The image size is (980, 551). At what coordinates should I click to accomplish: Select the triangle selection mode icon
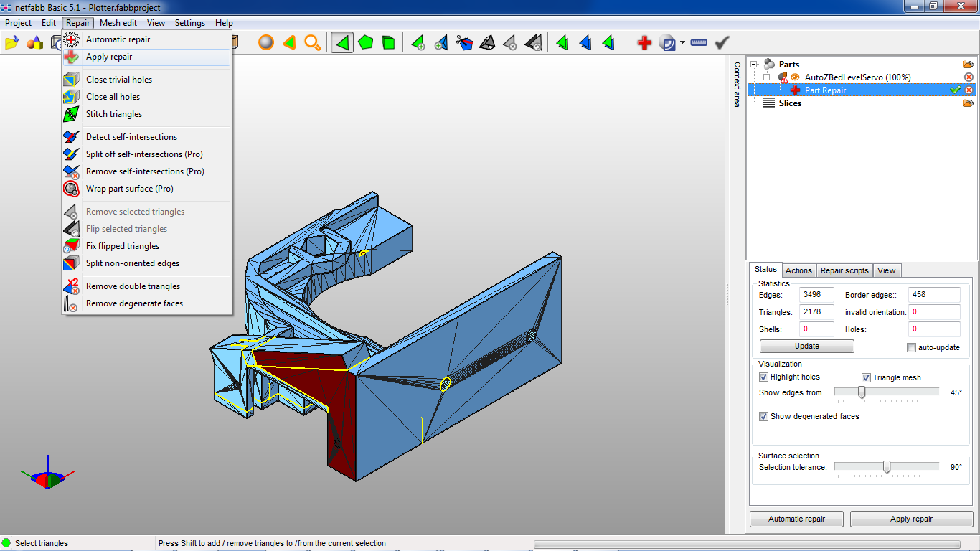[342, 43]
